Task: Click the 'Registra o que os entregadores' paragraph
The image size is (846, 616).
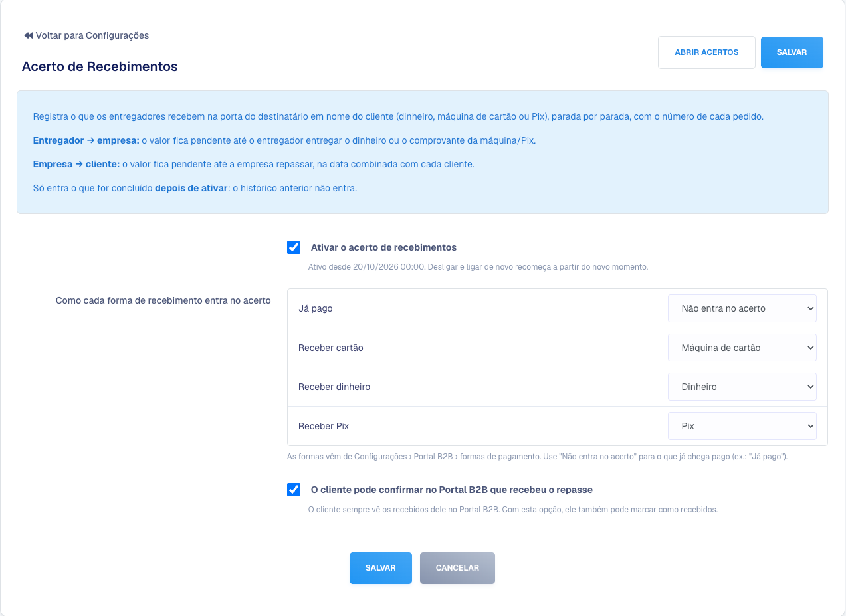Action: click(x=398, y=116)
